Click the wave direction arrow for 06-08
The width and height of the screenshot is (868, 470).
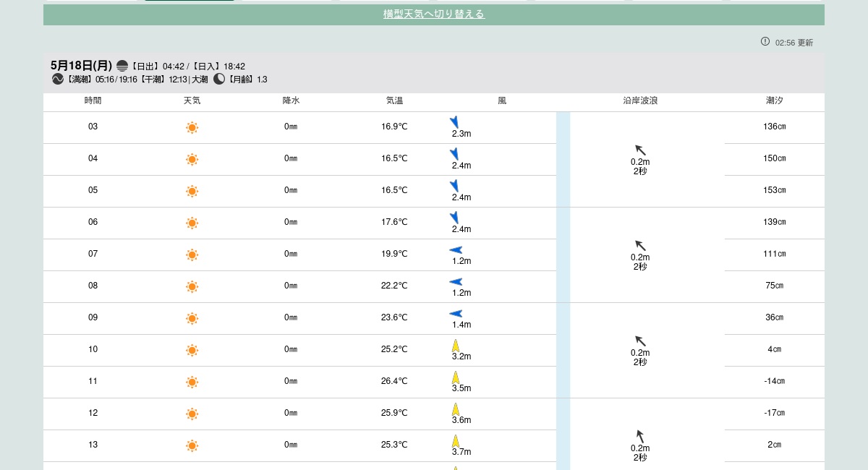(640, 246)
